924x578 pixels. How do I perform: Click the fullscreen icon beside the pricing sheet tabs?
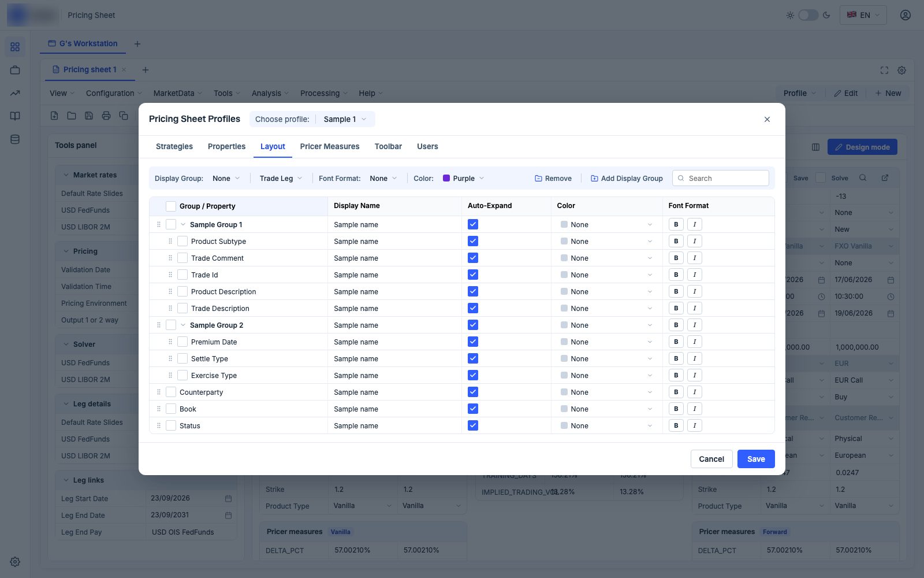point(884,70)
